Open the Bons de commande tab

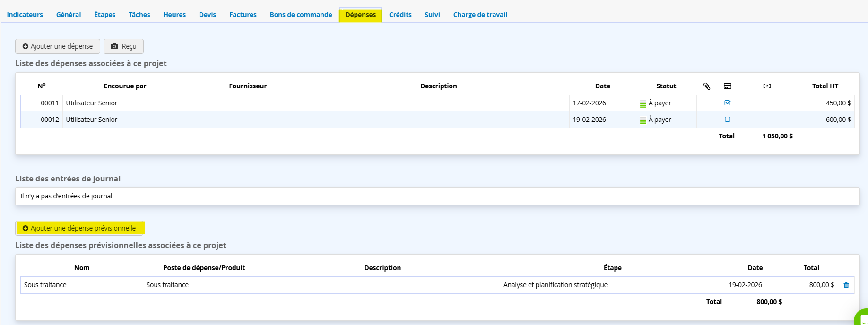[x=301, y=15]
